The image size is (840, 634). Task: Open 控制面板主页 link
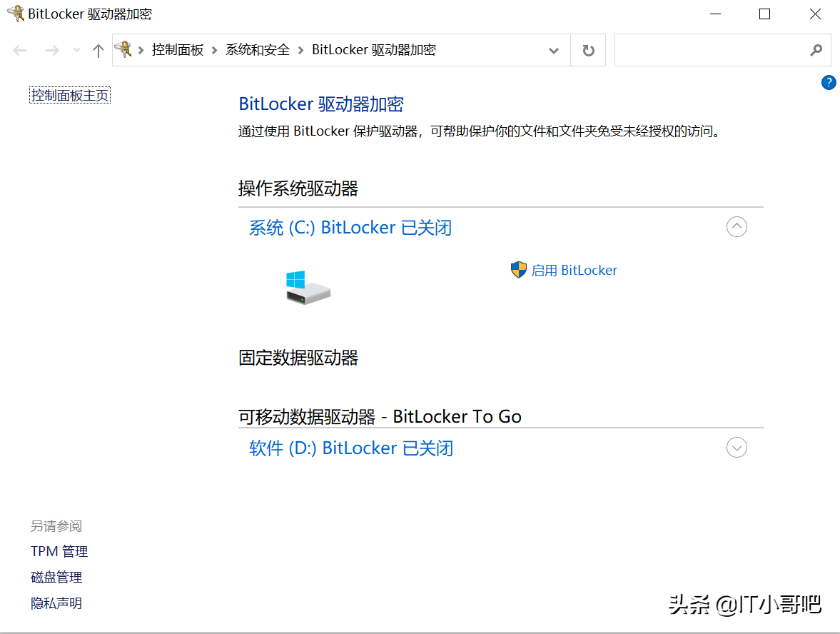(70, 96)
